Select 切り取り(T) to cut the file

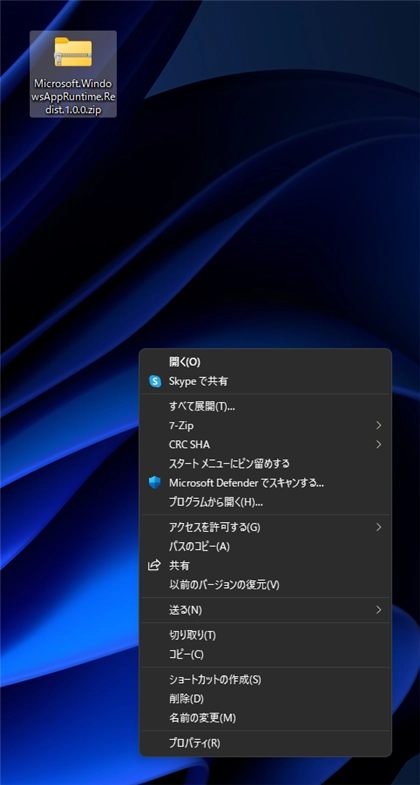[265, 635]
